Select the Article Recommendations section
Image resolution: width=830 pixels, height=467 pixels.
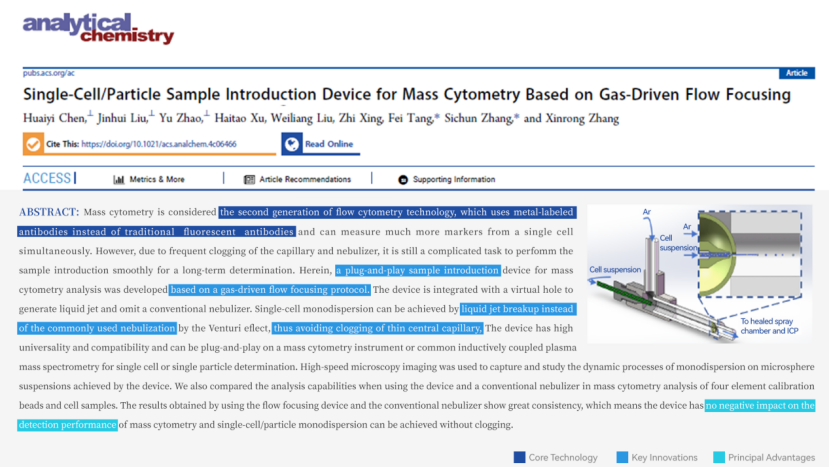pos(305,180)
